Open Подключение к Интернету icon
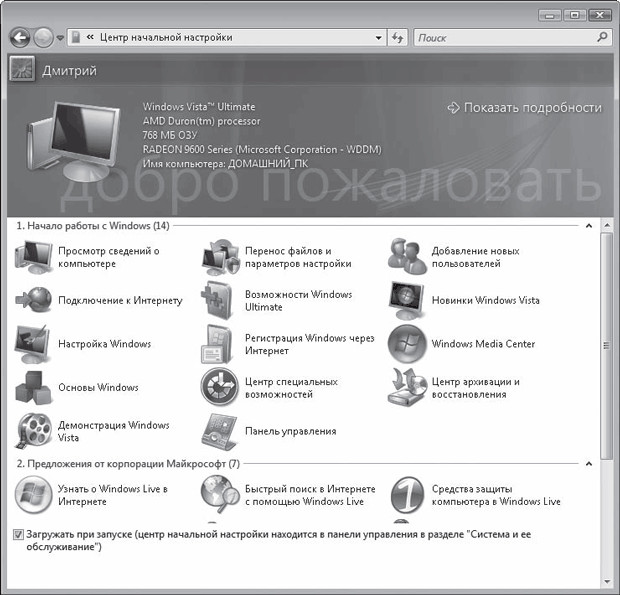 click(32, 300)
